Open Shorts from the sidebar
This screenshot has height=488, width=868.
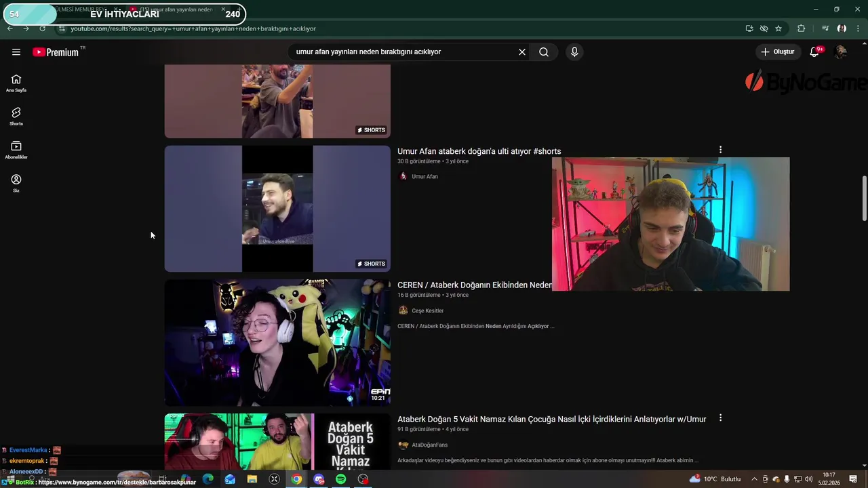coord(16,117)
